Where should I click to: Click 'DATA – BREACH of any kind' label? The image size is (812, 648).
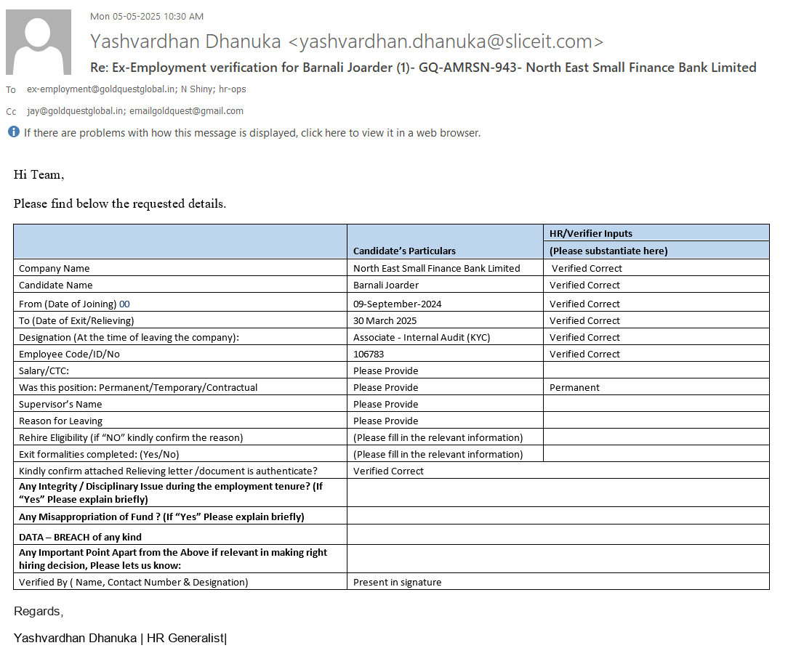click(80, 538)
